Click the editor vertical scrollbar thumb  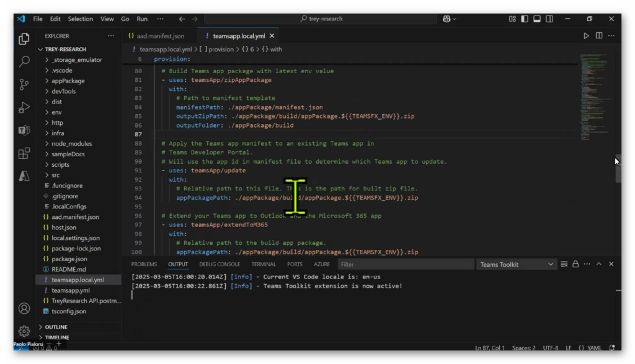(x=618, y=169)
